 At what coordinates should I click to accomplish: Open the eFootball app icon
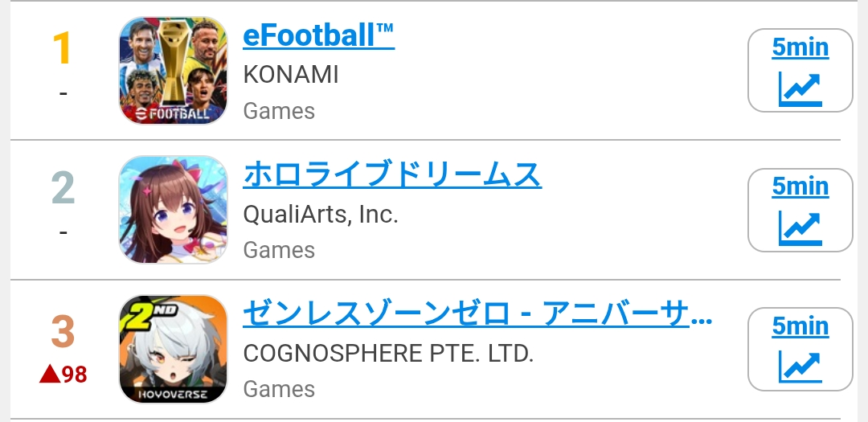pyautogui.click(x=174, y=71)
